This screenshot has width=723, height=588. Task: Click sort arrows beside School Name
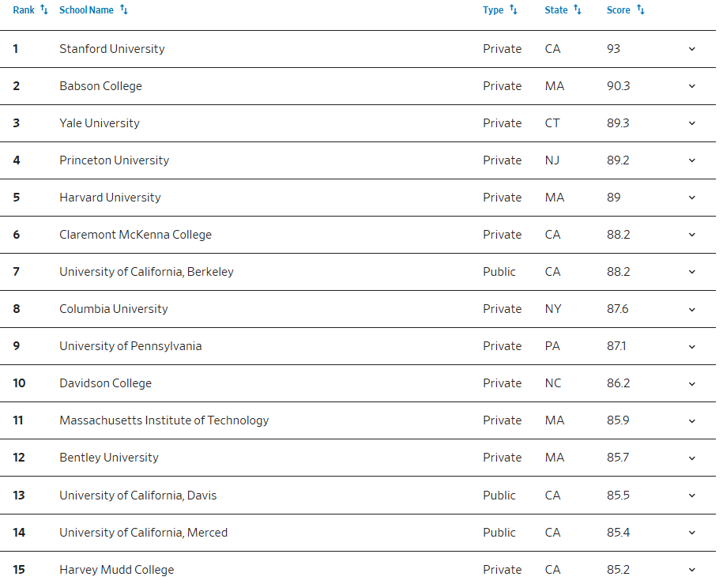pyautogui.click(x=124, y=10)
